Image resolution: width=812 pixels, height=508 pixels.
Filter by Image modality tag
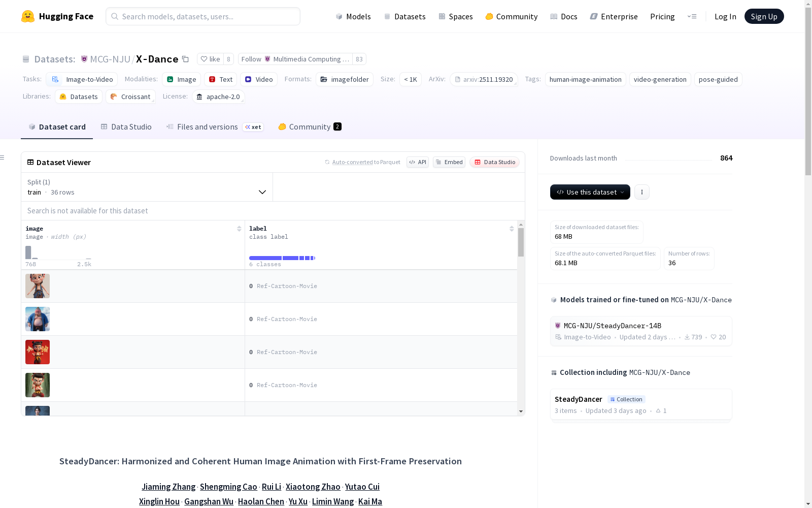[x=181, y=79]
